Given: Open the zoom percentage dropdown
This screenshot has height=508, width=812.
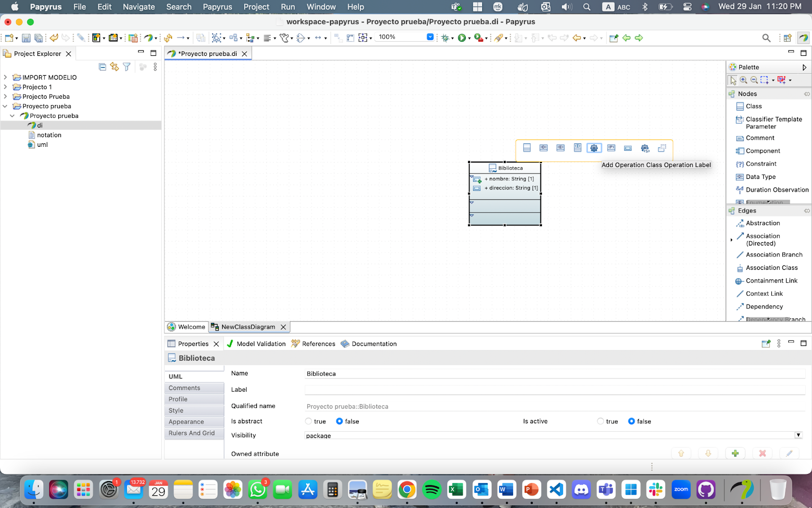Looking at the screenshot, I should [430, 37].
